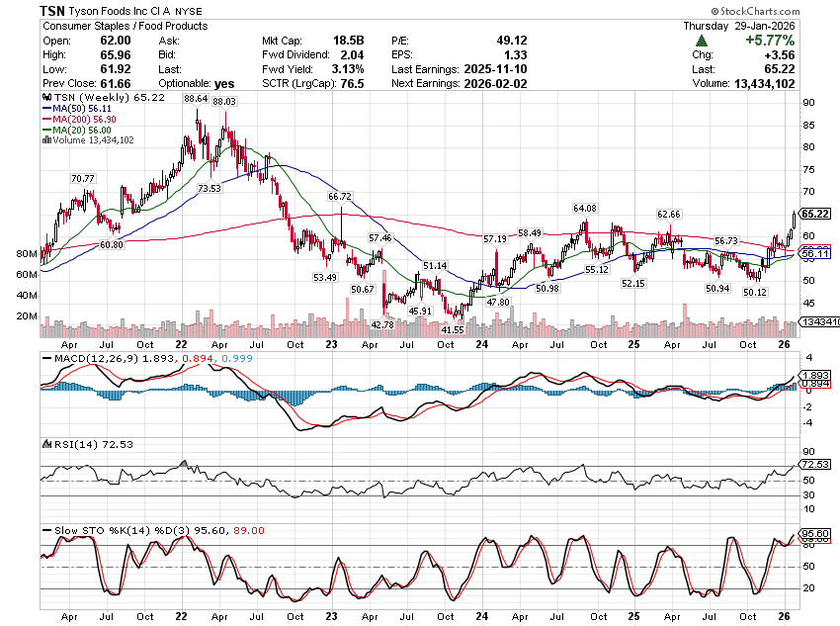Click the 1.893 MACD value tag
The image size is (840, 626).
point(814,375)
